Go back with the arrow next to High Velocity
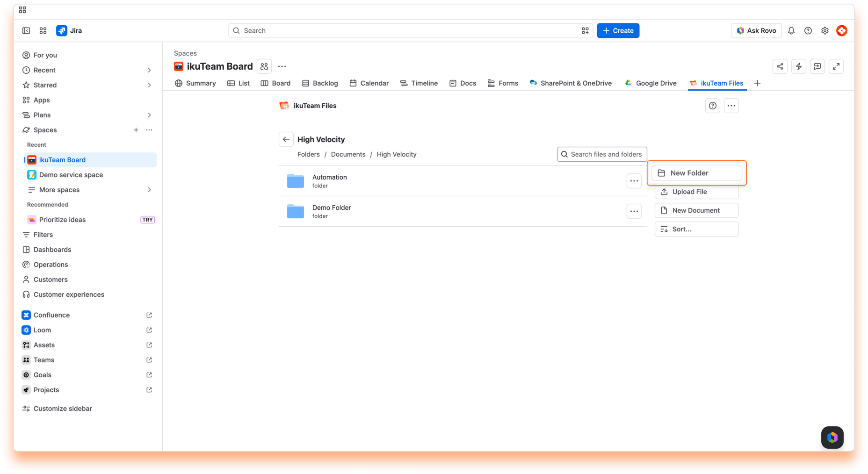Screen dimensions: 868x474 coord(286,139)
